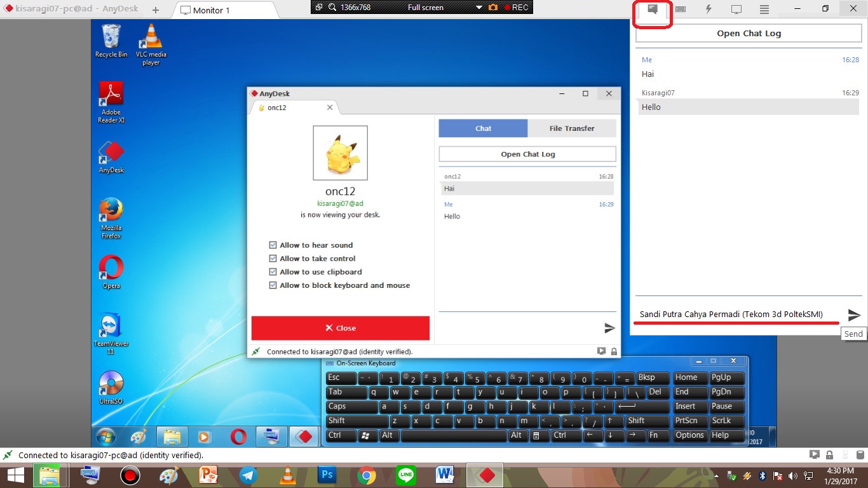Viewport: 868px width, 488px height.
Task: Select UltraISO desktop shortcut
Action: click(x=111, y=388)
